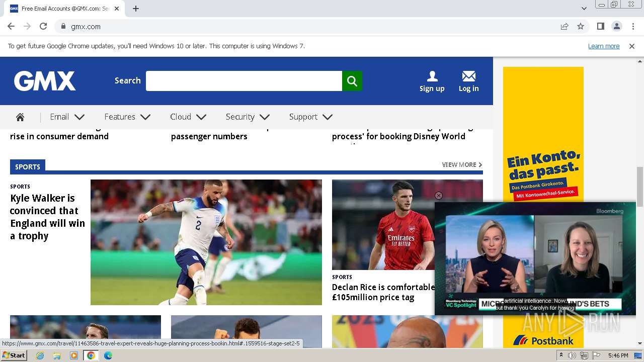This screenshot has height=362, width=644.
Task: Open Windows Explorer from taskbar
Action: pos(57,355)
